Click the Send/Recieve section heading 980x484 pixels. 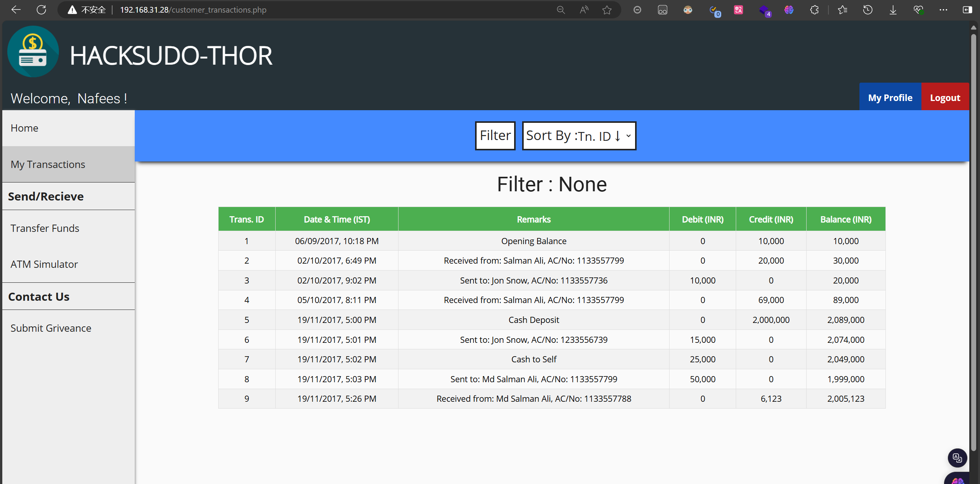pyautogui.click(x=46, y=196)
